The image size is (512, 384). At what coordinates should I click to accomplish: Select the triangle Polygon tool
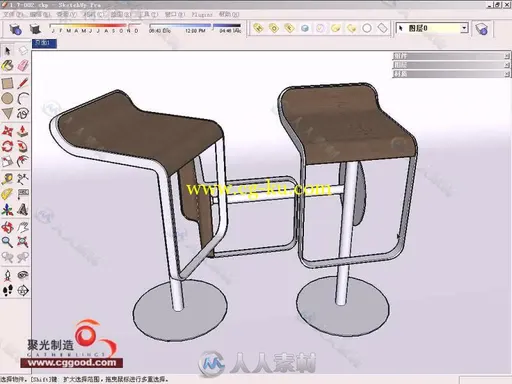click(x=8, y=113)
